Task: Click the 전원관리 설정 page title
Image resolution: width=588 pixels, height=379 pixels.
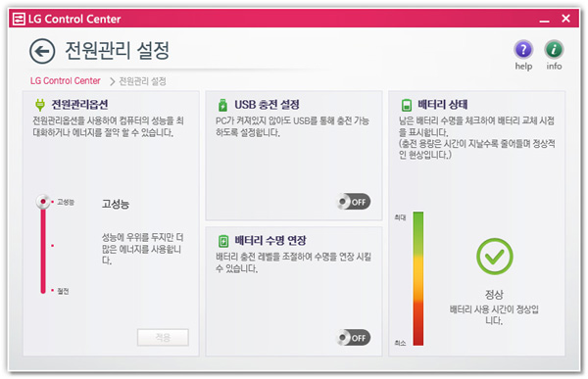Action: [x=117, y=51]
